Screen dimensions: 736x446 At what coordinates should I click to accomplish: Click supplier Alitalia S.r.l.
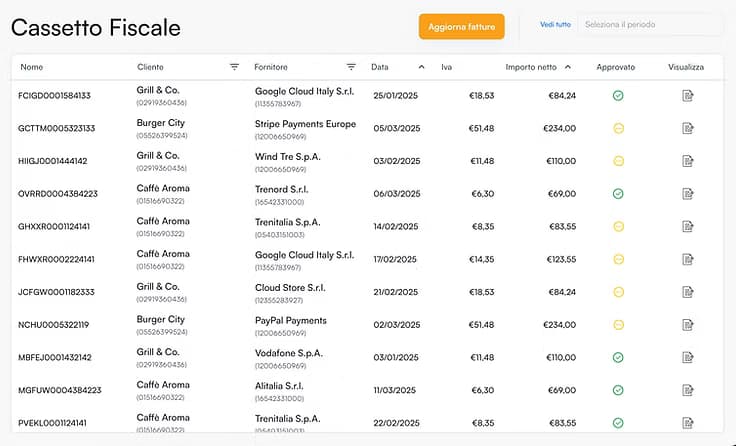279,386
